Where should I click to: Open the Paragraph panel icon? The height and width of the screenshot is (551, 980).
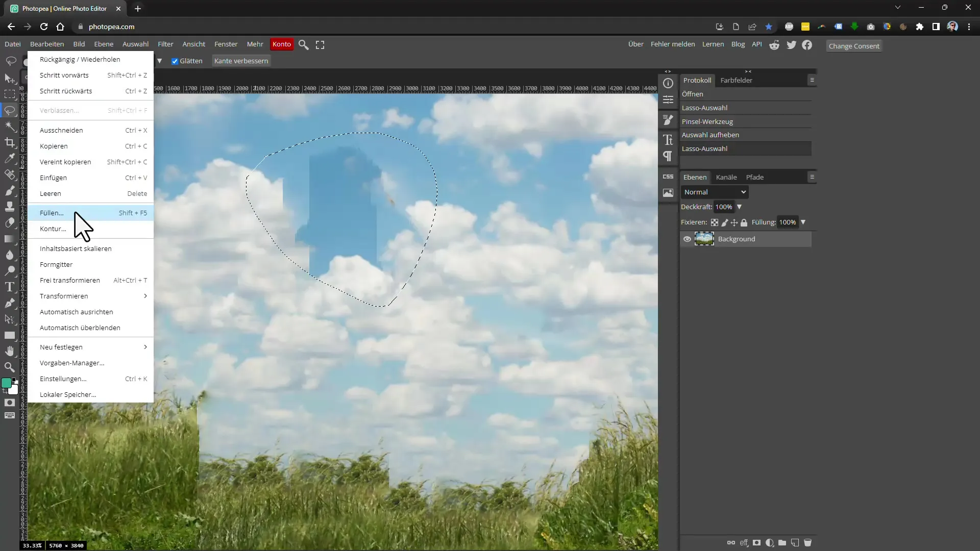tap(668, 156)
